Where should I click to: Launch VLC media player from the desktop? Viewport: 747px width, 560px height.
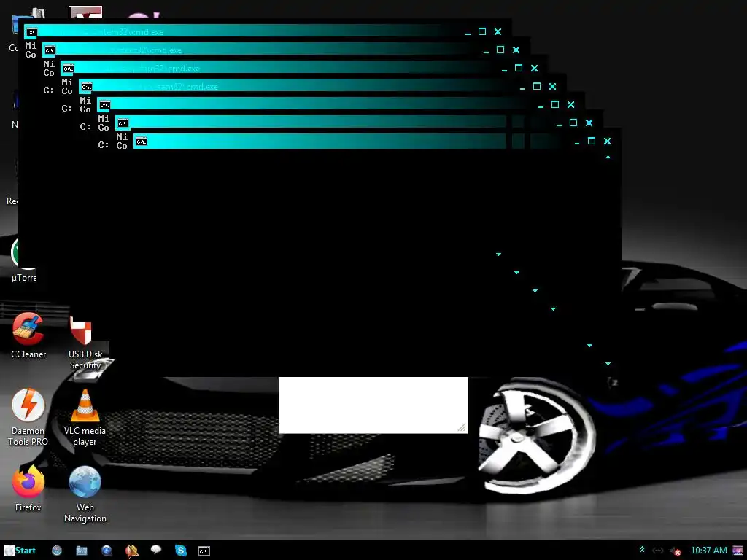85,418
